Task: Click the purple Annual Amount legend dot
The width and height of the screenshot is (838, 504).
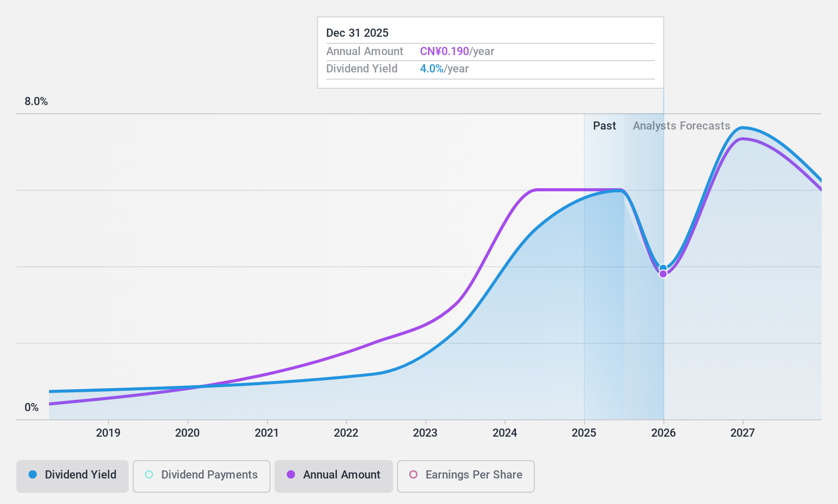Action: pos(291,474)
